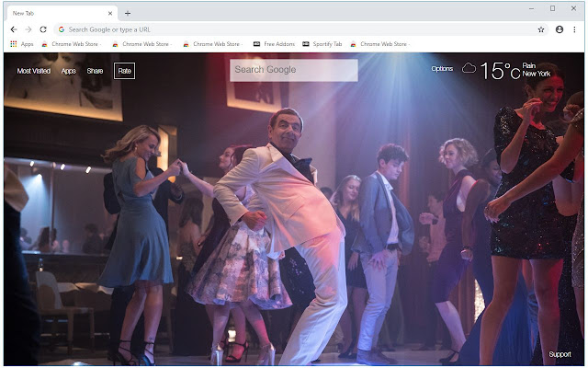The height and width of the screenshot is (368, 588).
Task: Open Chrome three-dot menu
Action: tap(574, 29)
